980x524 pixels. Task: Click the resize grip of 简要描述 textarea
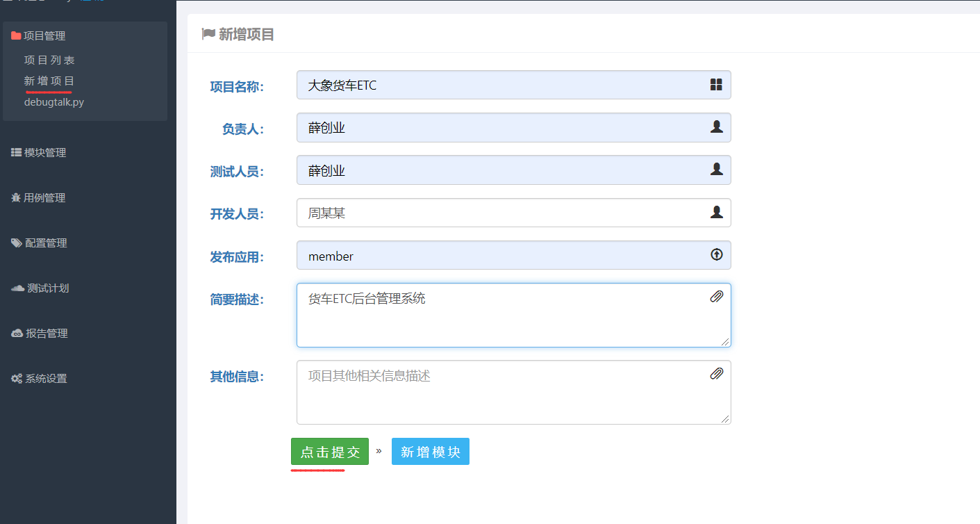click(x=725, y=341)
